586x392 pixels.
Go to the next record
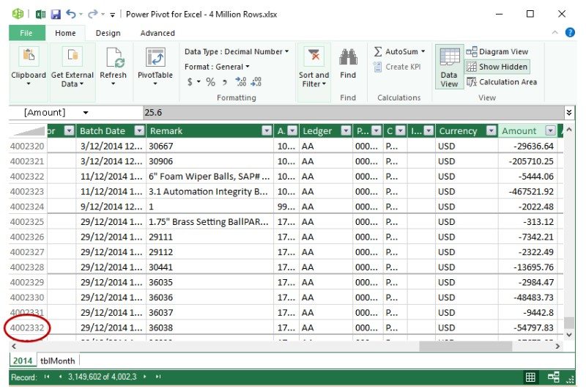coord(144,377)
